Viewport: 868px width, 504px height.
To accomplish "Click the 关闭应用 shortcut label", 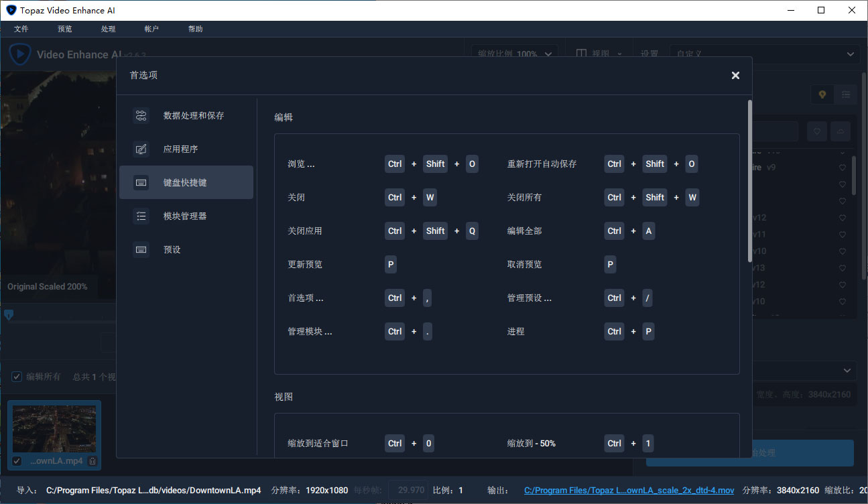I will [x=305, y=231].
